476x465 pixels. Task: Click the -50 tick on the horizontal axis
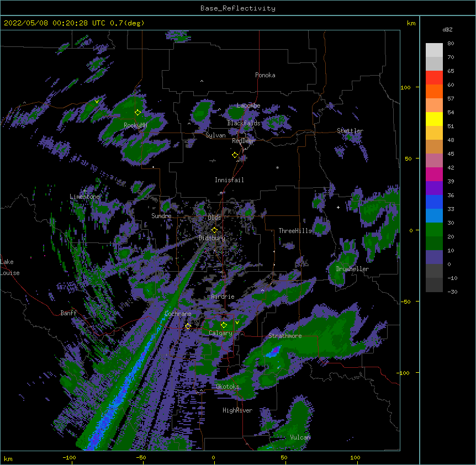141,458
